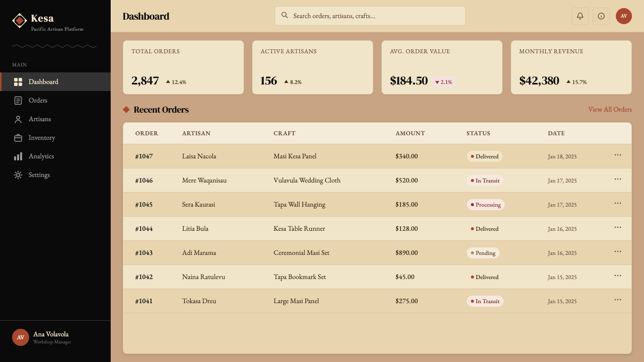The width and height of the screenshot is (644, 362).
Task: Click the Pending status badge
Action: point(483,253)
